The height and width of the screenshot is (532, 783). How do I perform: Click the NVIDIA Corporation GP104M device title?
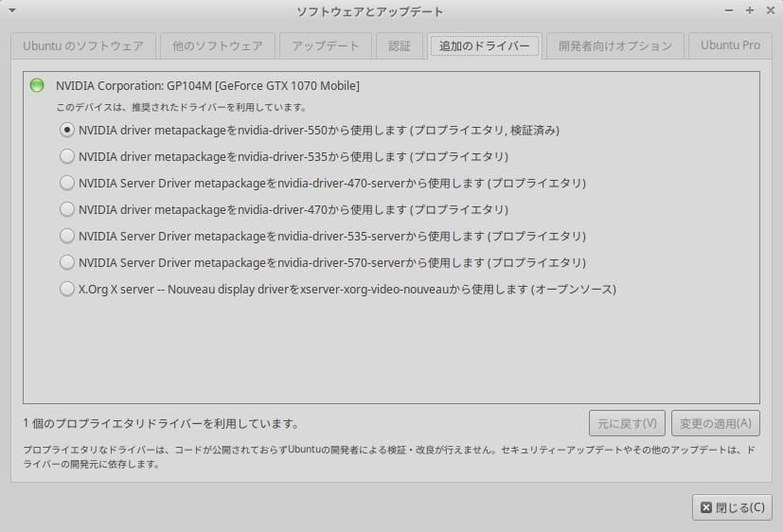[207, 86]
